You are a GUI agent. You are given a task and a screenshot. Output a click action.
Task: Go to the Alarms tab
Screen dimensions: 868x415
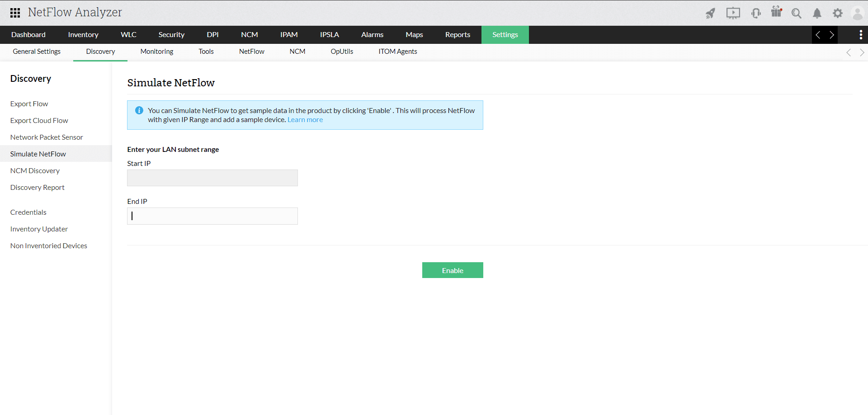click(373, 35)
